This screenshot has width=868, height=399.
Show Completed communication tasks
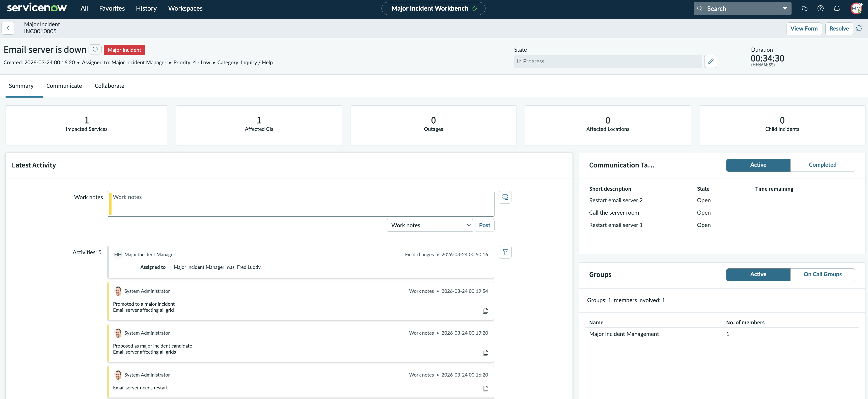823,165
